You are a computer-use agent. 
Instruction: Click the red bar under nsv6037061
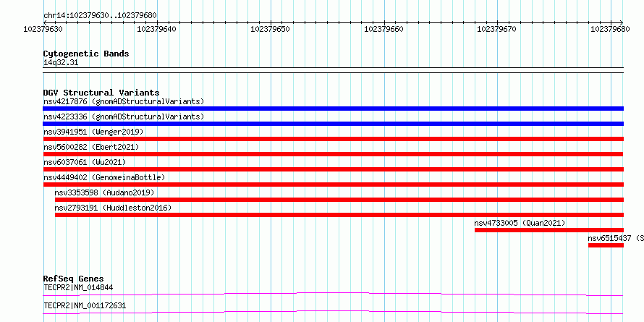[x=333, y=169]
